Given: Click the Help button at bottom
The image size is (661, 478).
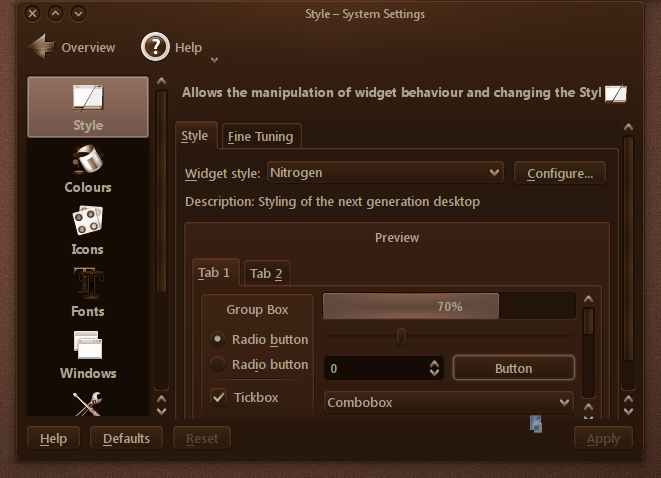Looking at the screenshot, I should [x=54, y=438].
